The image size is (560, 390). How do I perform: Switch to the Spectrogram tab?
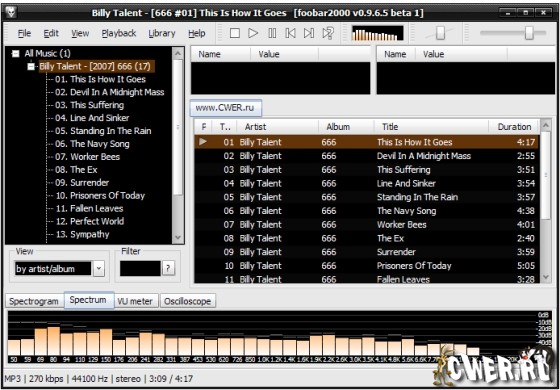tap(34, 301)
